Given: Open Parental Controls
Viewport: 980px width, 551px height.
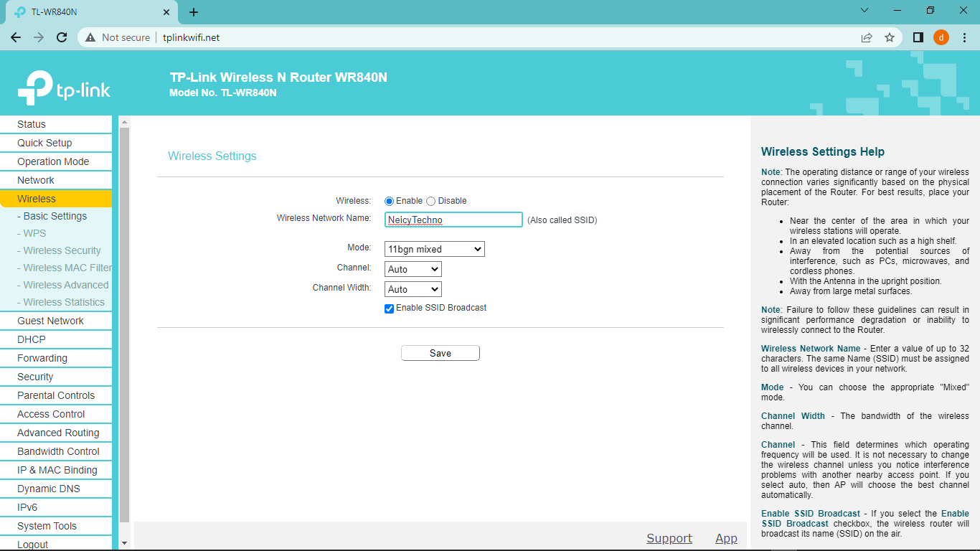Looking at the screenshot, I should [x=56, y=395].
